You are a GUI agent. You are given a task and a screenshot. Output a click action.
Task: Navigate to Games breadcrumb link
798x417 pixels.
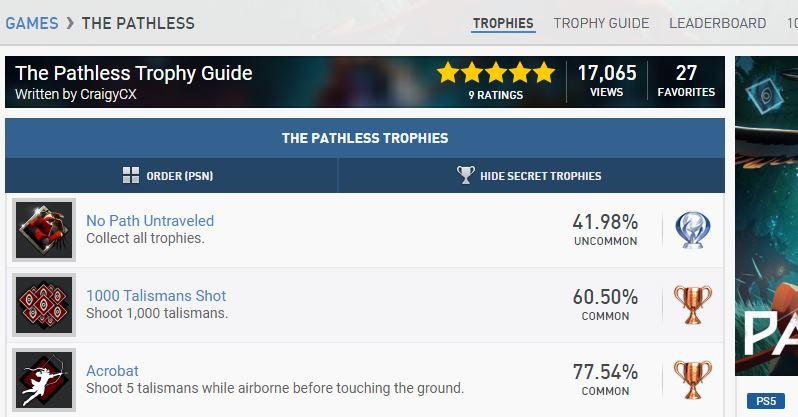31,23
